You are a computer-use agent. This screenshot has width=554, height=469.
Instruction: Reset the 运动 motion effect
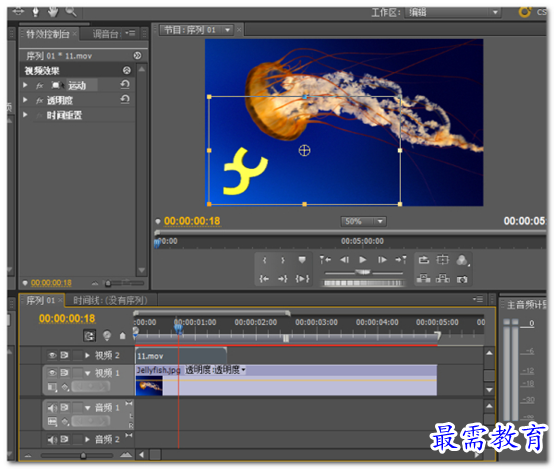click(x=125, y=84)
